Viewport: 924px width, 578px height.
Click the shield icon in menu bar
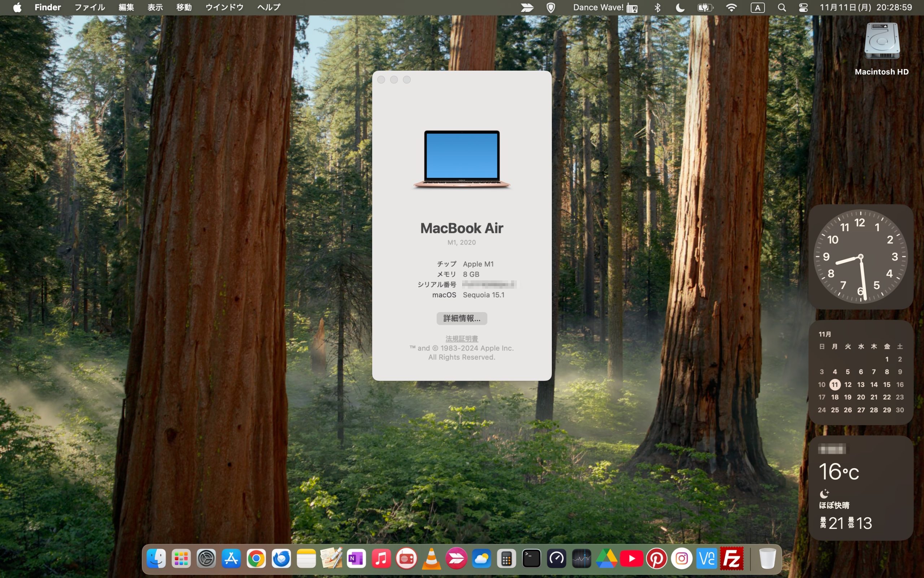point(550,8)
